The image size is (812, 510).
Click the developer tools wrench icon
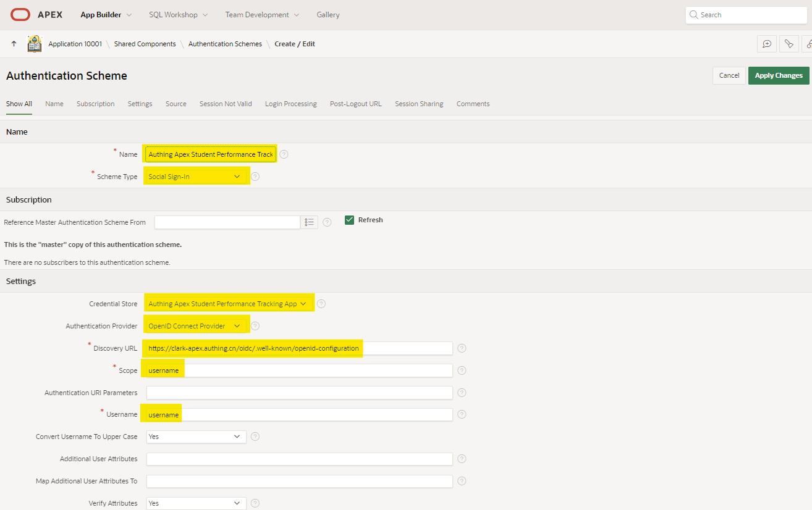click(789, 44)
